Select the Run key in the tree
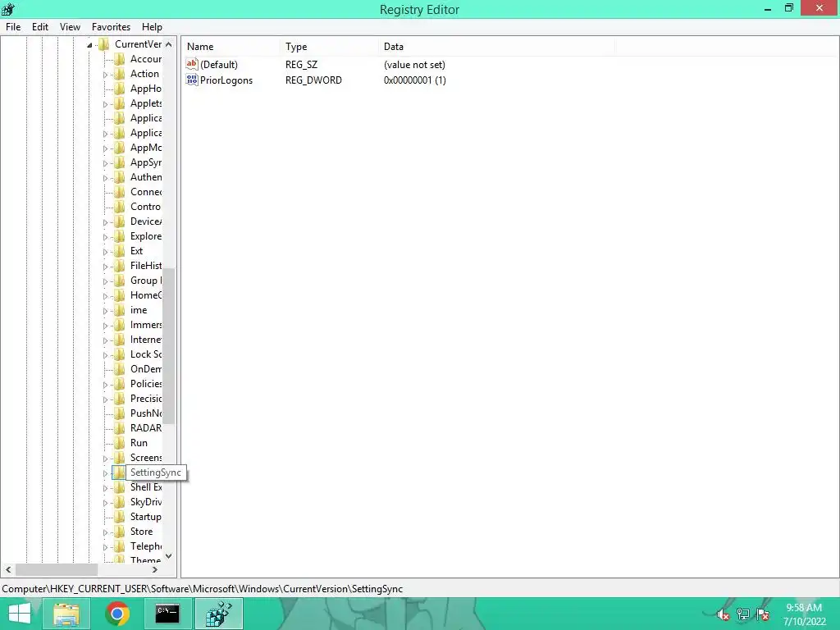This screenshot has width=840, height=630. 139,442
